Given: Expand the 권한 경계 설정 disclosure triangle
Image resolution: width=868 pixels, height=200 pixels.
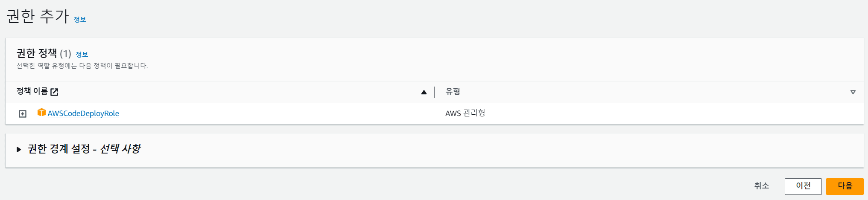Looking at the screenshot, I should pos(19,149).
